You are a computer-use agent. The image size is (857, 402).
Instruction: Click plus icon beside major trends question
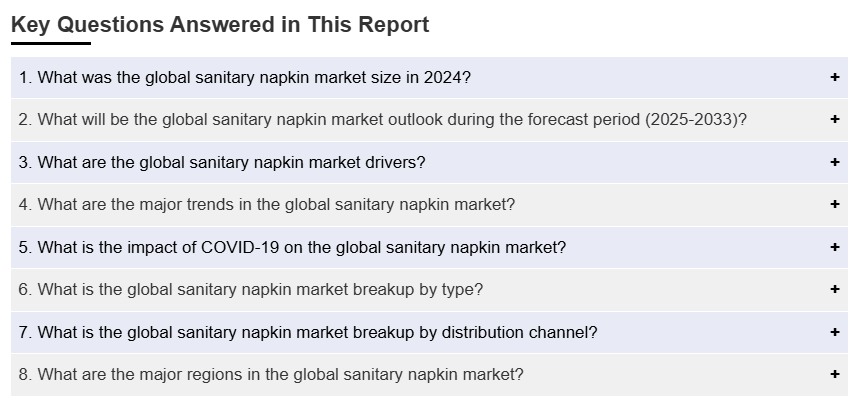tap(835, 205)
